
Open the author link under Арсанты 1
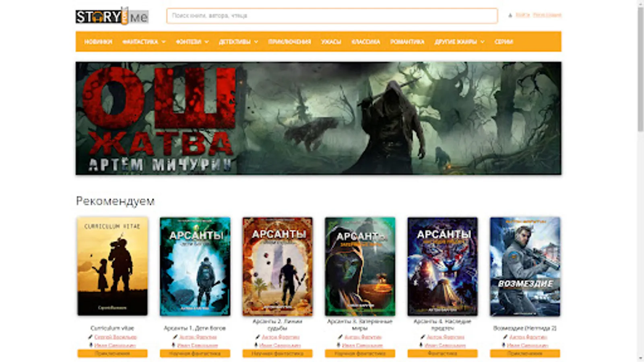point(198,337)
